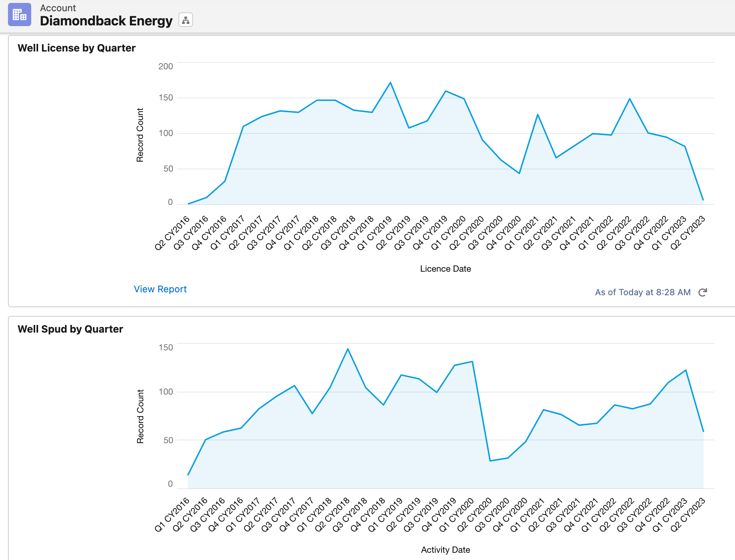Image resolution: width=735 pixels, height=560 pixels.
Task: Refresh the Well License by Quarter report
Action: [703, 292]
